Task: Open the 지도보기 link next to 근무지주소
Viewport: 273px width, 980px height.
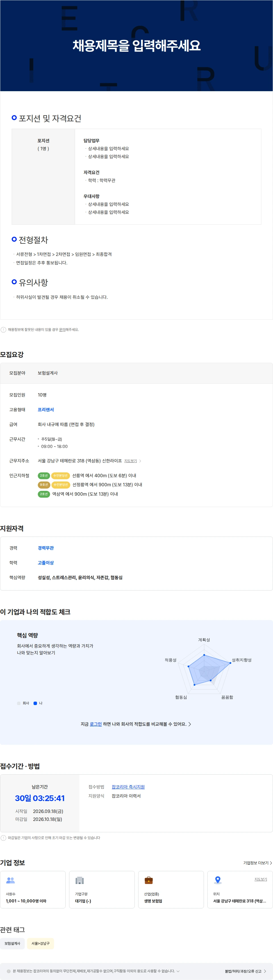Action: (x=131, y=461)
